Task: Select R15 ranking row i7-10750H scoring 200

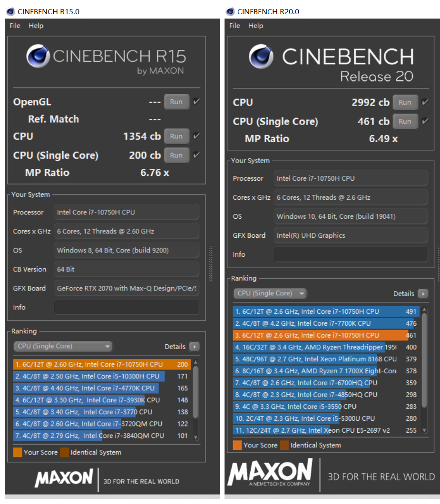Action: [x=102, y=365]
